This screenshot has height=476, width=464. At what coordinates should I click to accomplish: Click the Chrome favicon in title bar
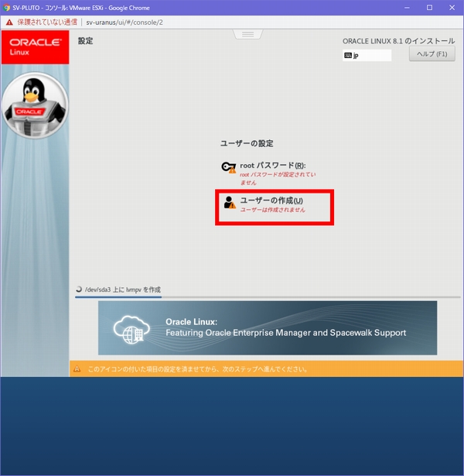[x=6, y=8]
